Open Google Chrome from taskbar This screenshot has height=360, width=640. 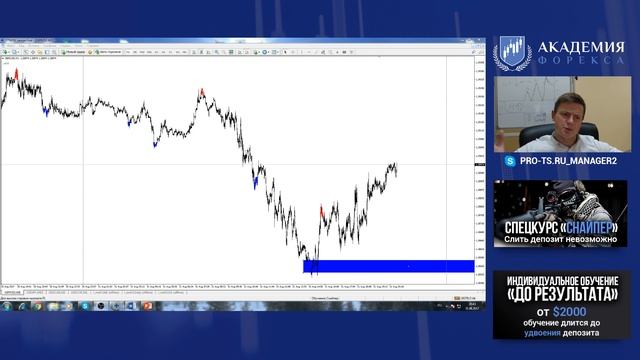pos(38,306)
